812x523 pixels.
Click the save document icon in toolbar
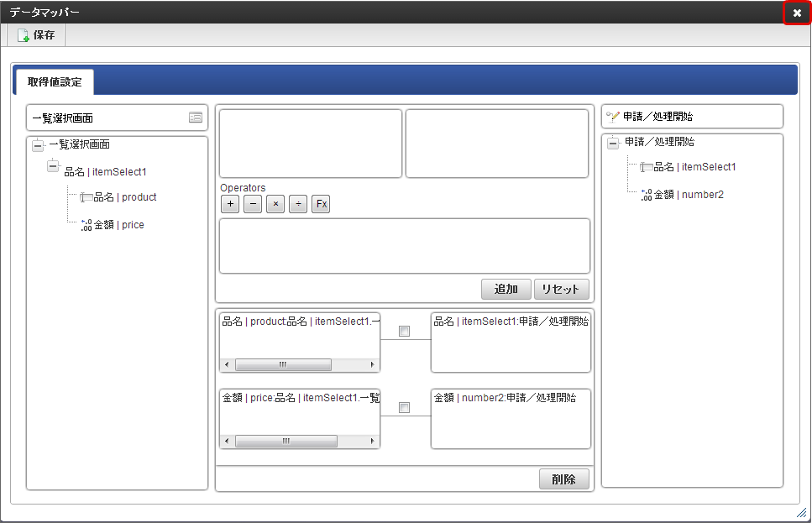[23, 35]
